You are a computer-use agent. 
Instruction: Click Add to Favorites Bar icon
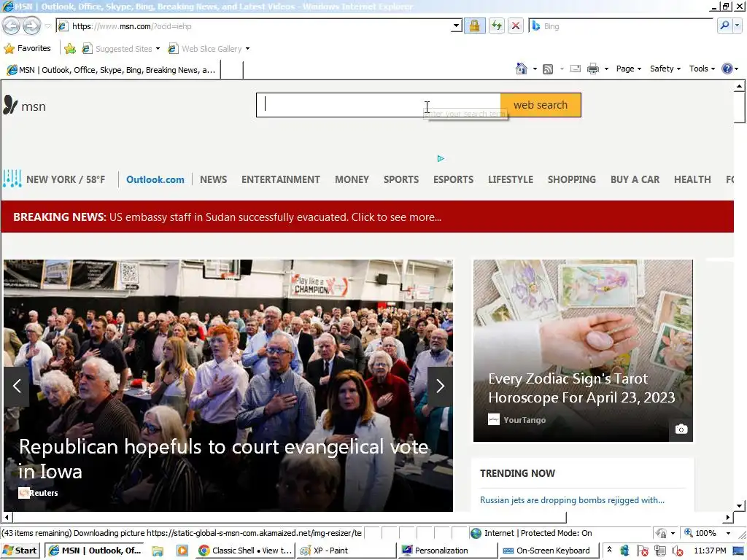tap(70, 49)
